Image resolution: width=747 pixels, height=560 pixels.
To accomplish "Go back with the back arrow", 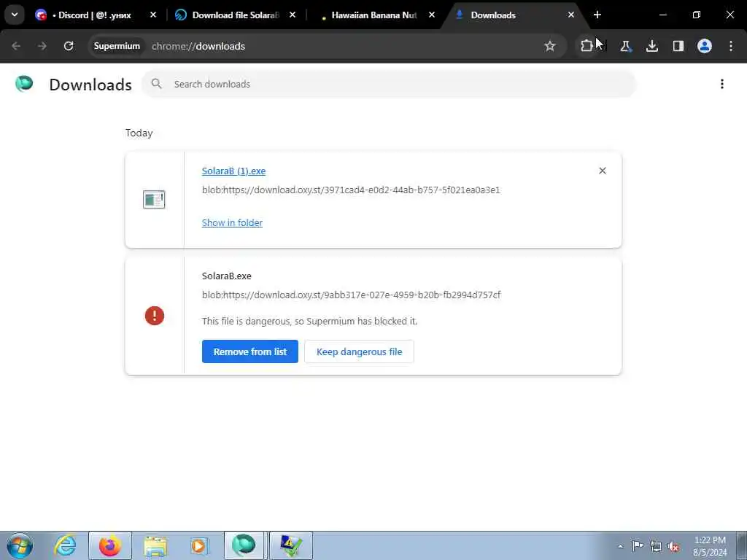I will [16, 46].
